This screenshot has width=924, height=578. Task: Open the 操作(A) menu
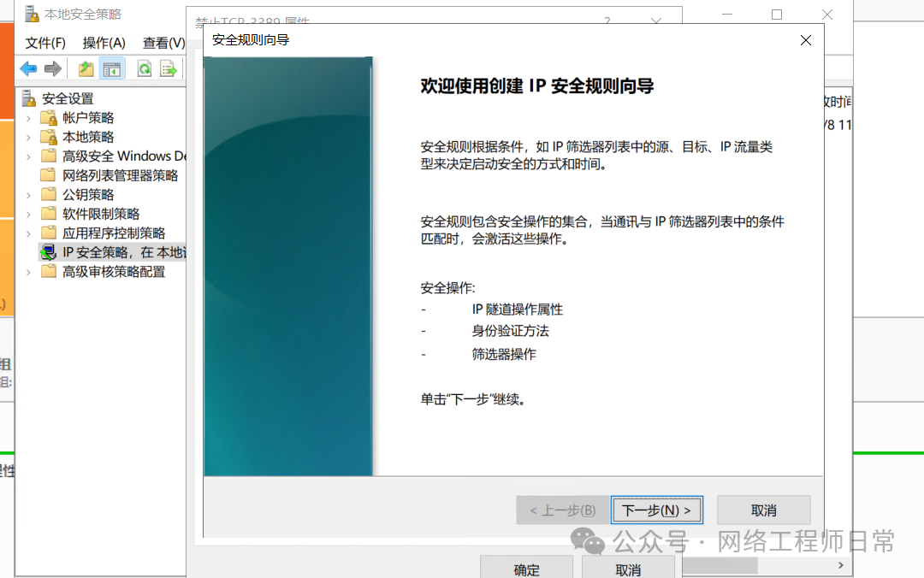coord(104,43)
